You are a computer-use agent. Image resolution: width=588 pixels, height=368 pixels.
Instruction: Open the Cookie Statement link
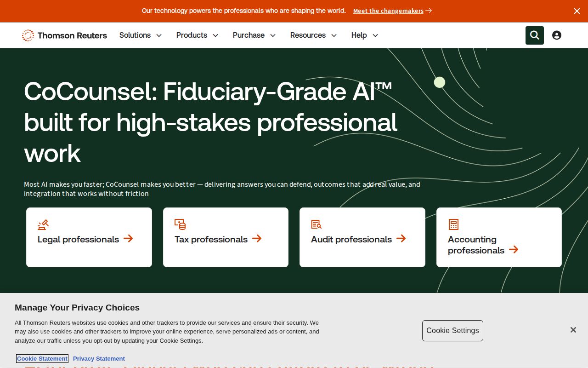42,359
